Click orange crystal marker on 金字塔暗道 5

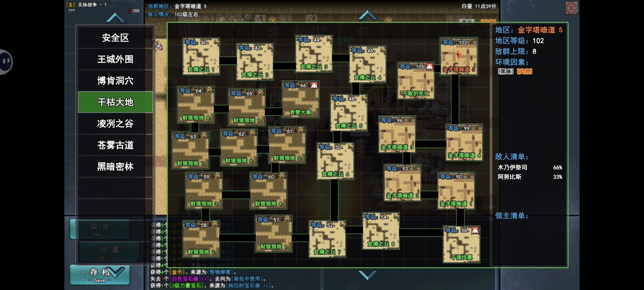(x=459, y=56)
